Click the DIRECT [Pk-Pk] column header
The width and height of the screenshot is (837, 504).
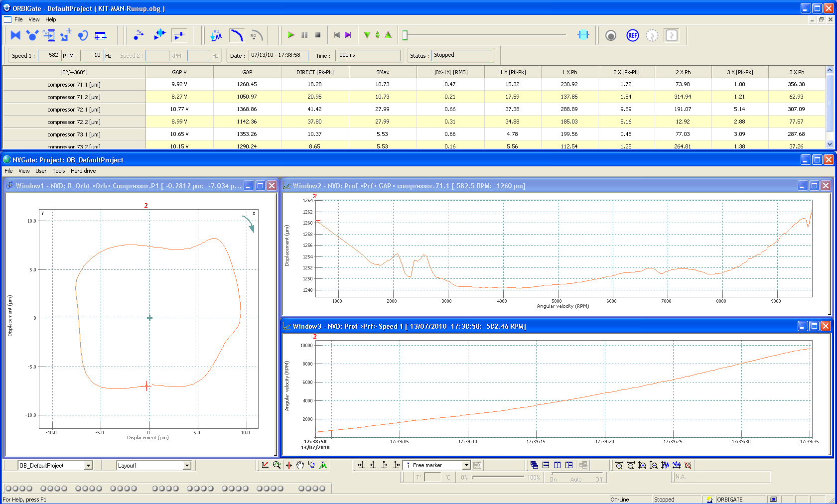315,72
